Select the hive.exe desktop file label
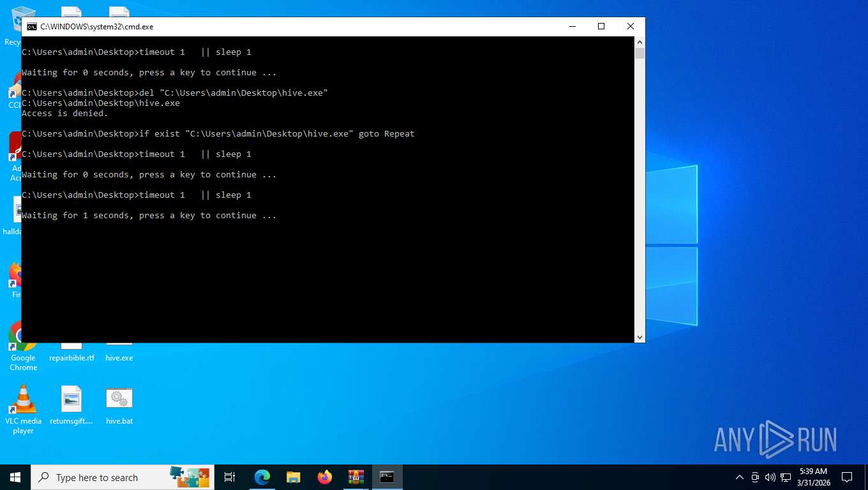The width and height of the screenshot is (868, 490). [x=119, y=358]
